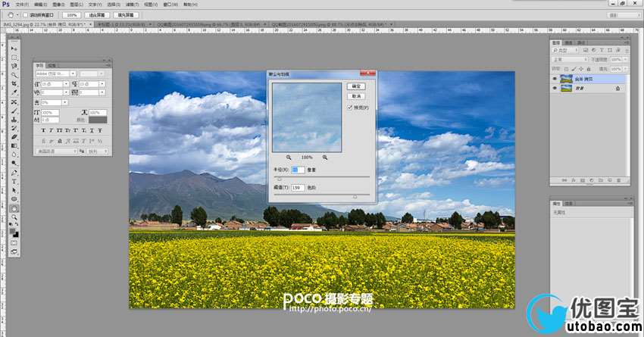Hide the top copied layer's eye
Image resolution: width=644 pixels, height=337 pixels.
point(555,79)
